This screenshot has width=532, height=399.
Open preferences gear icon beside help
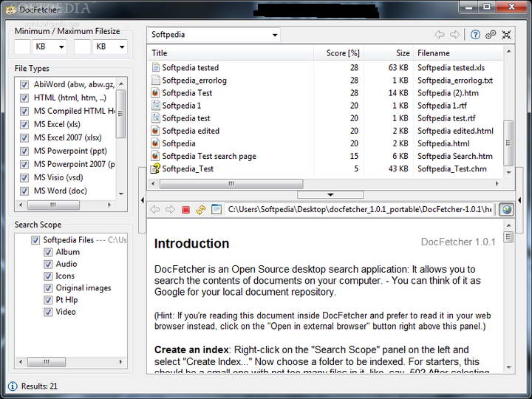[491, 35]
